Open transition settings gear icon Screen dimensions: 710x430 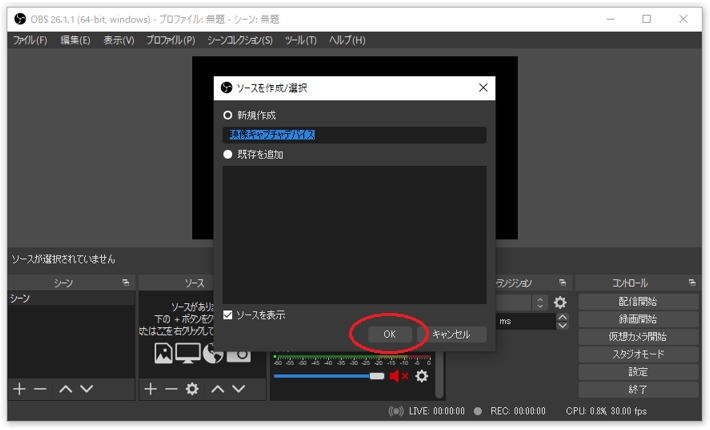pos(560,302)
